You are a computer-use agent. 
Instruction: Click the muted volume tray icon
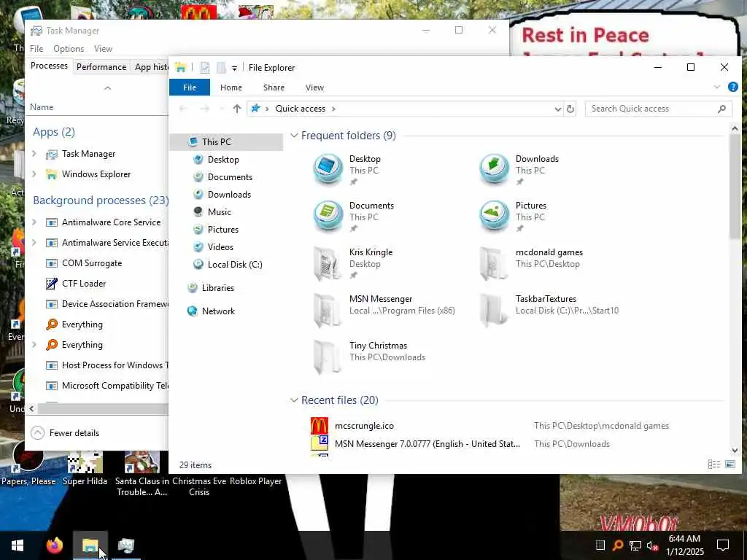(652, 545)
